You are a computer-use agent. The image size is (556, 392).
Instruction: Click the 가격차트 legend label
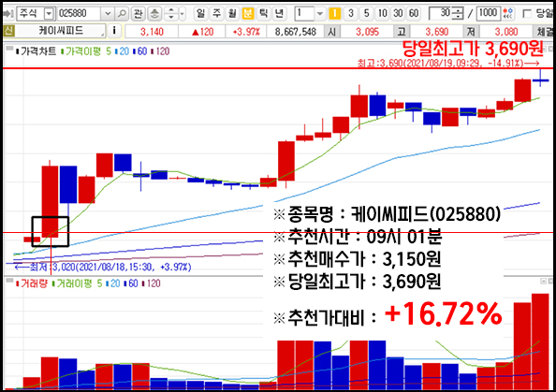pyautogui.click(x=37, y=51)
